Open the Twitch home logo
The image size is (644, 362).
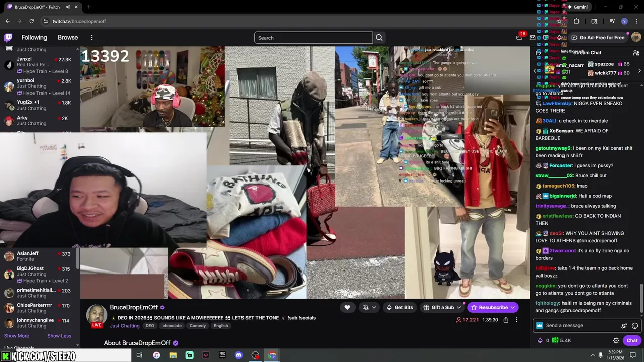click(x=8, y=37)
